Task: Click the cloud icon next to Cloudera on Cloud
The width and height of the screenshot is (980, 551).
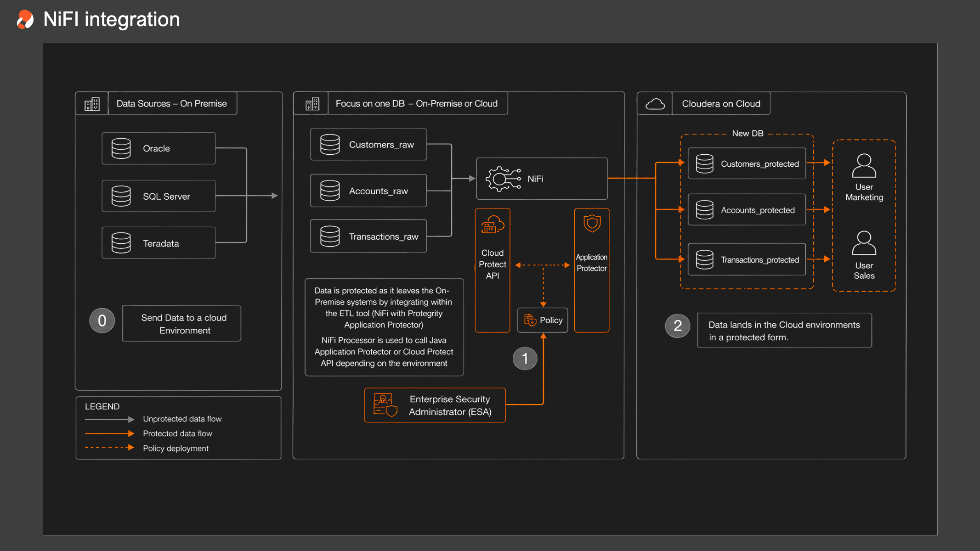Action: pyautogui.click(x=655, y=104)
